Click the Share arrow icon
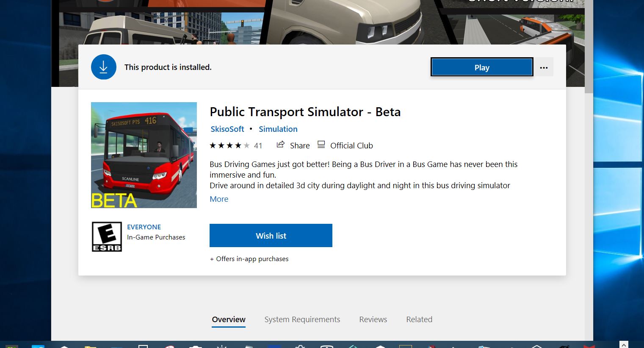 280,145
